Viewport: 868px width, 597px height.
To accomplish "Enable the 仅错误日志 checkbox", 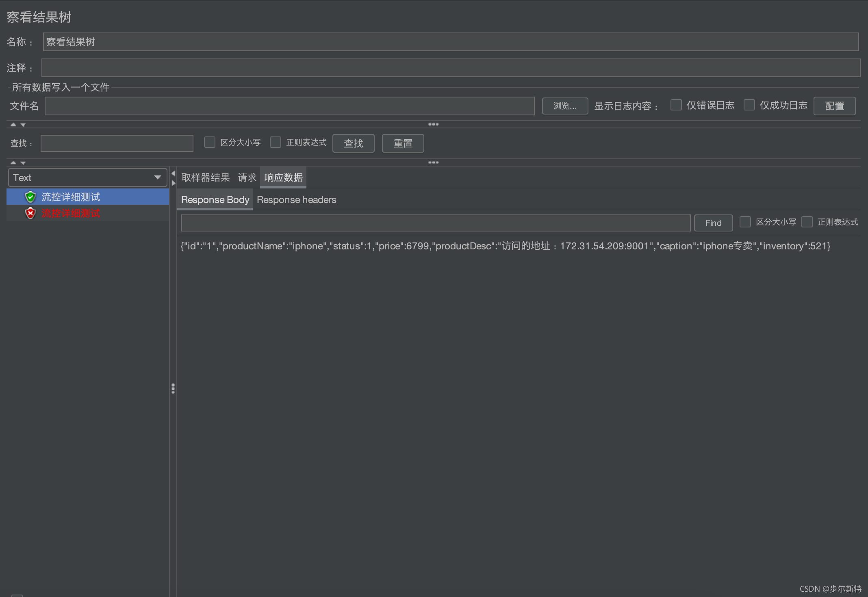I will tap(676, 105).
